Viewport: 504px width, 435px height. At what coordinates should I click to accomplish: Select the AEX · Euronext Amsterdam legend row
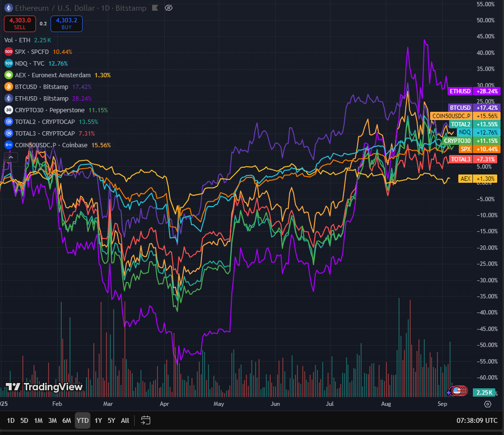pos(57,75)
